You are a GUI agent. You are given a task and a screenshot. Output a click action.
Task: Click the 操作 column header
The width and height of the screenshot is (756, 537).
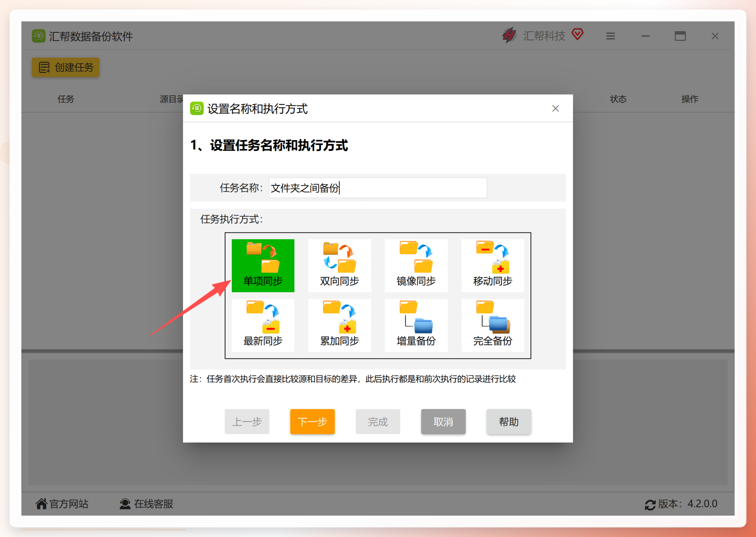coord(690,99)
